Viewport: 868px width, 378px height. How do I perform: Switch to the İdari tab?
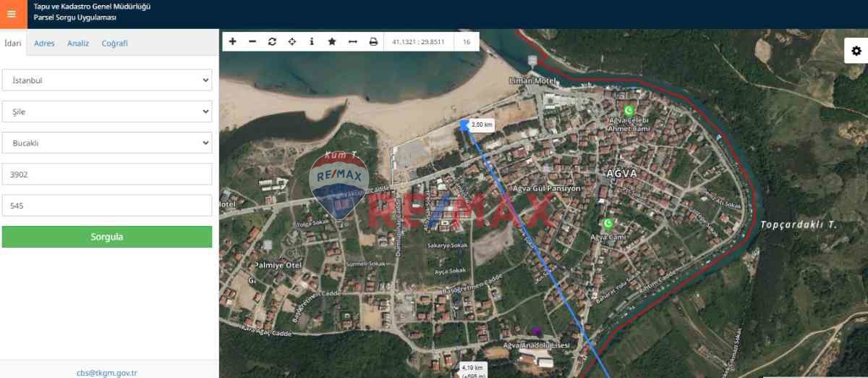coord(13,43)
